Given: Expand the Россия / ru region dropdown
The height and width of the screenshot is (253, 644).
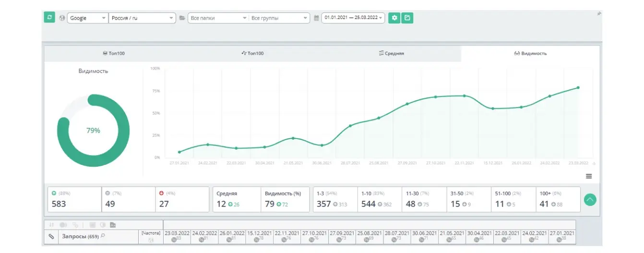Looking at the screenshot, I should [x=143, y=18].
